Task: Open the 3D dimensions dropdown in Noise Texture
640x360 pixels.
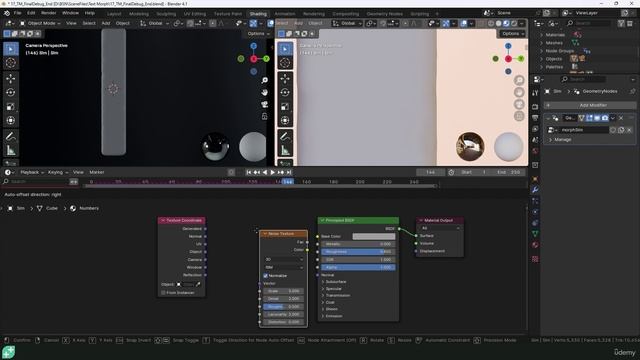Action: pos(284,260)
